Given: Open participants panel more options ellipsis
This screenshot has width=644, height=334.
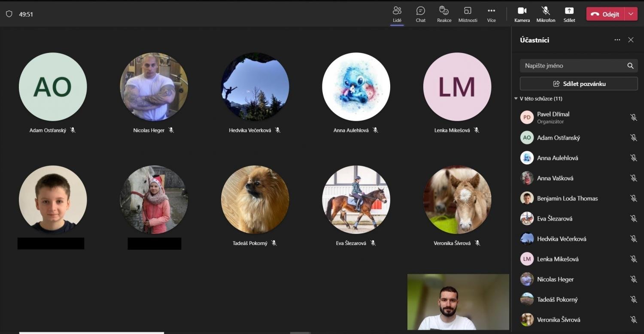Looking at the screenshot, I should coord(617,40).
